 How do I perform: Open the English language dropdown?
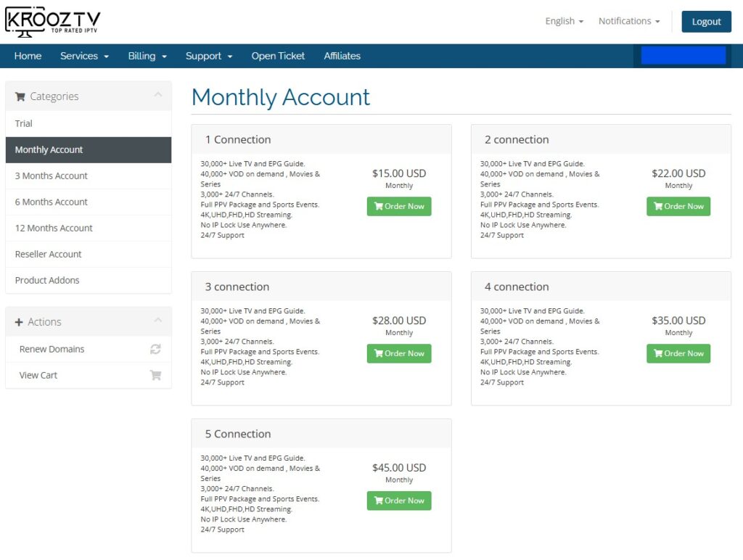tap(564, 21)
